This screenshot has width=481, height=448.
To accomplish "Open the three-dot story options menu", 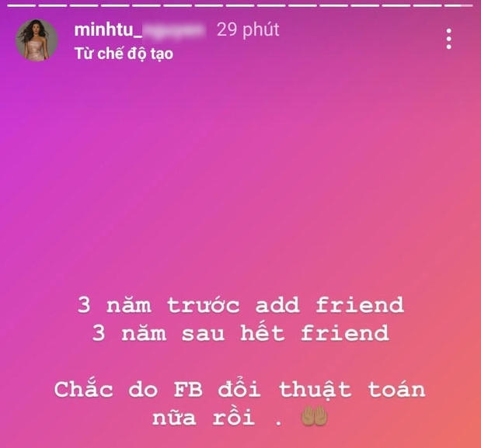I will pyautogui.click(x=449, y=39).
